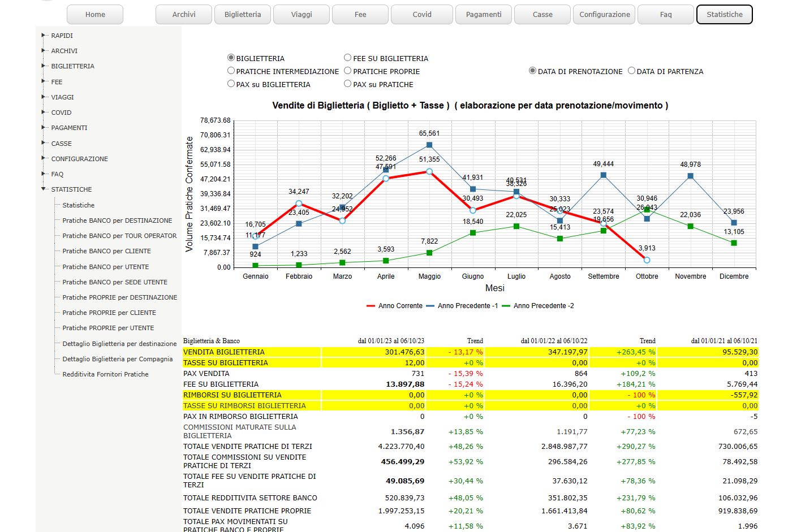Select FEE SU BIGLIETTERIA radio option
801x532 pixels.
coord(348,58)
